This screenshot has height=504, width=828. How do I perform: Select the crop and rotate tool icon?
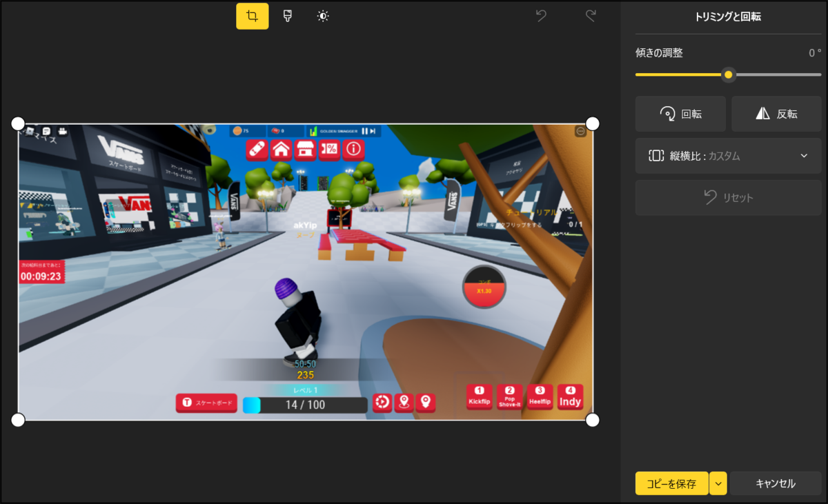click(253, 16)
